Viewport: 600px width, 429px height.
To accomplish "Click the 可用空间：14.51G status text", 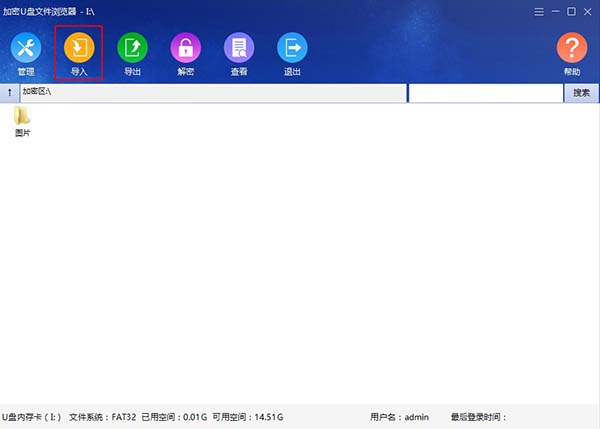I will click(248, 417).
